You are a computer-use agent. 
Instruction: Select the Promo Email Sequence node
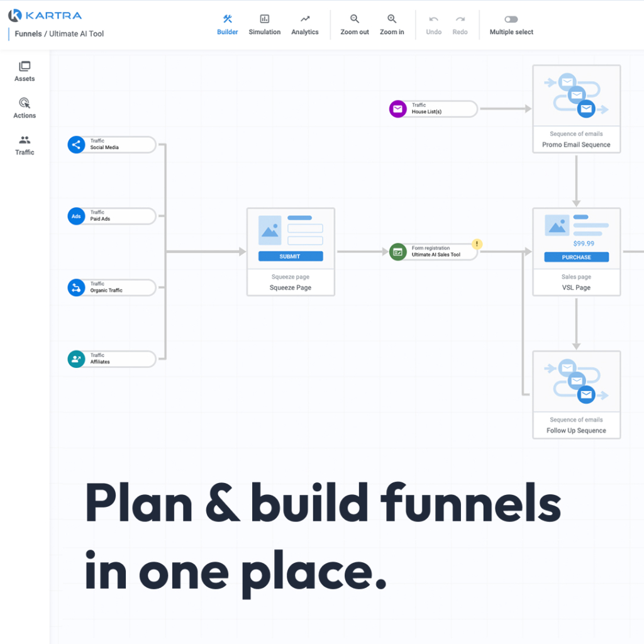point(576,109)
